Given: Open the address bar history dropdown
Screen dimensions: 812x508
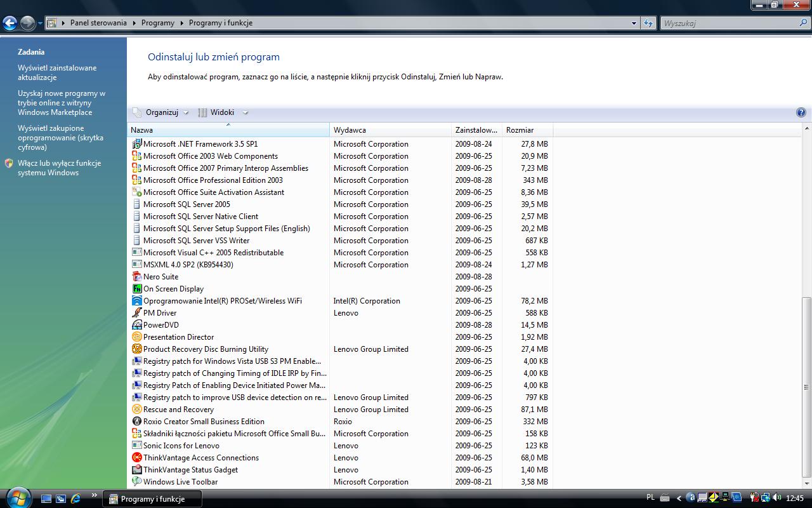Looking at the screenshot, I should 634,23.
